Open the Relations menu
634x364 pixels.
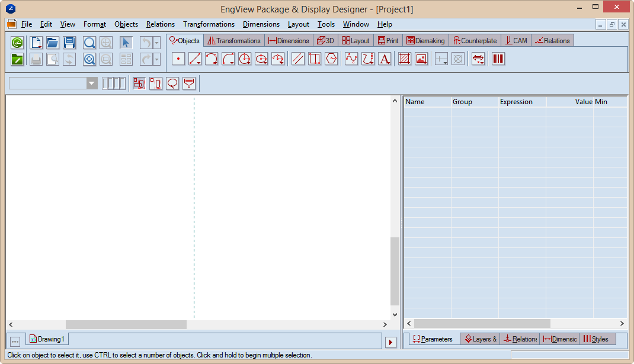pyautogui.click(x=161, y=24)
